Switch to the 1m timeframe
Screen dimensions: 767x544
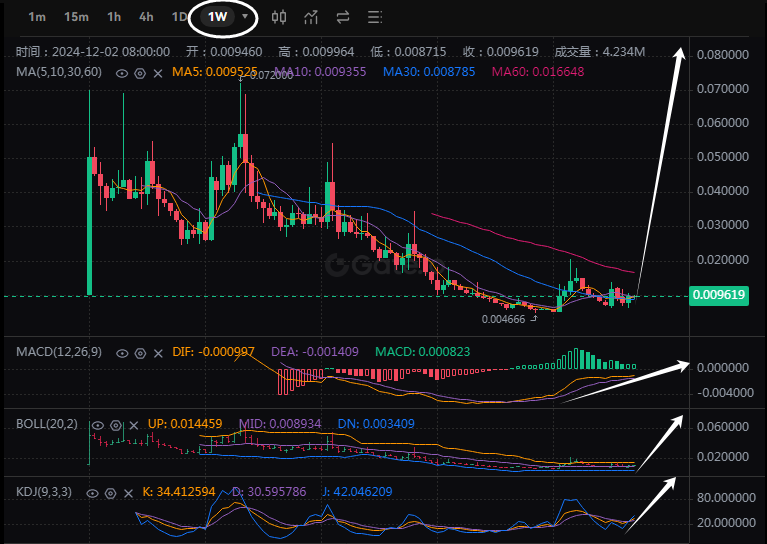point(37,17)
